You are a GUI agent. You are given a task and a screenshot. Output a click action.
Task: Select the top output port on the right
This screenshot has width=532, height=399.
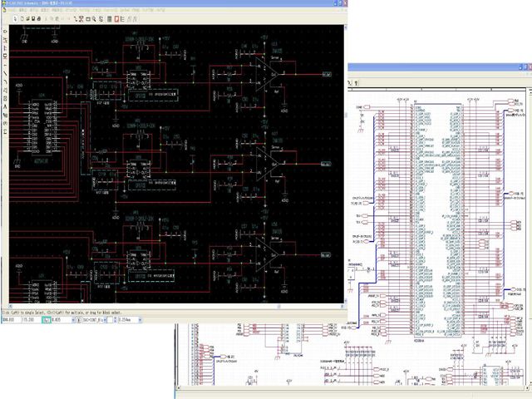tap(327, 74)
